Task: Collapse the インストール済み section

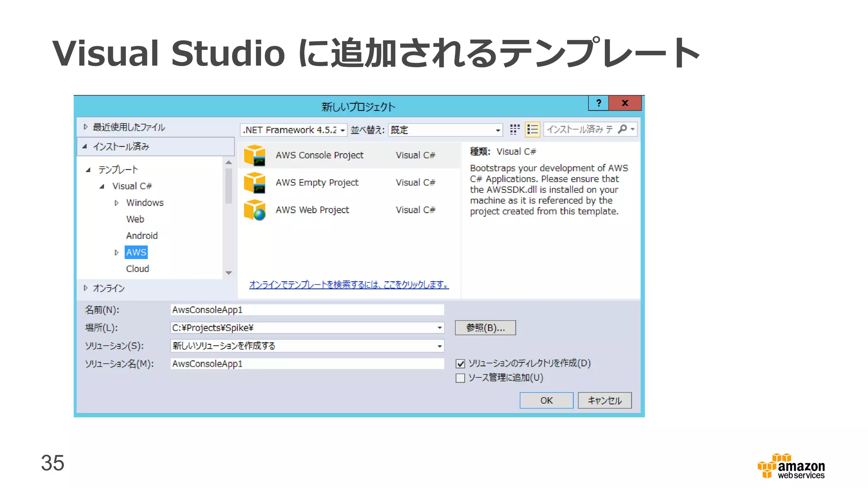Action: click(85, 147)
